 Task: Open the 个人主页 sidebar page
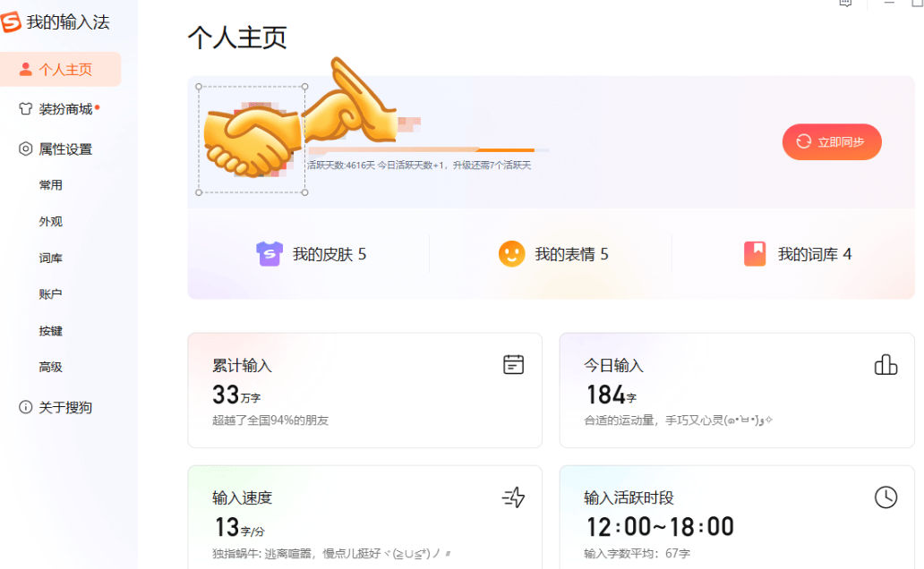[x=61, y=70]
